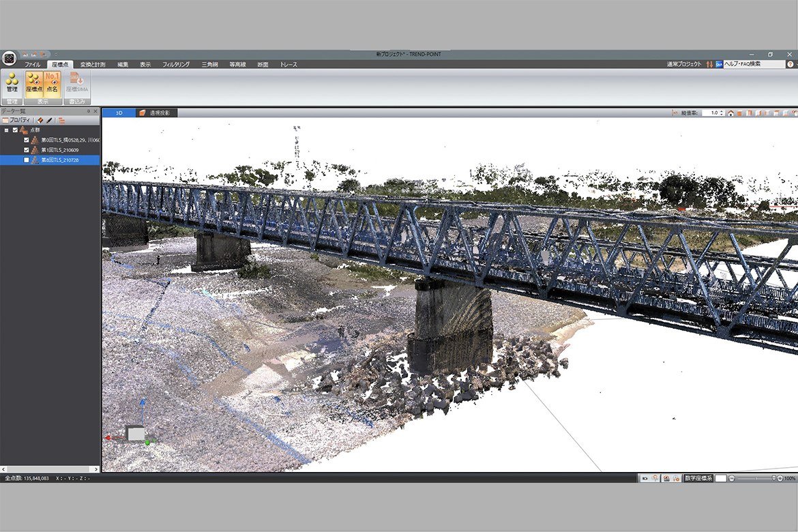Toggle the 点名 point name display

[53, 83]
